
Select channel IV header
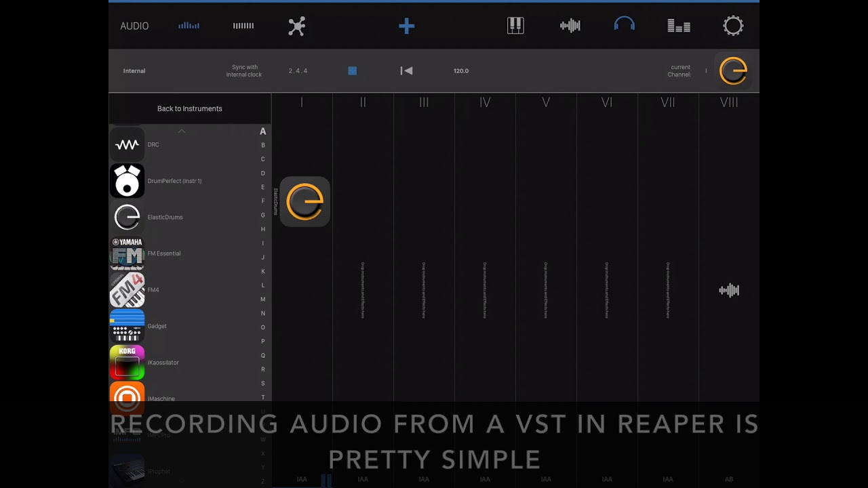pyautogui.click(x=485, y=102)
